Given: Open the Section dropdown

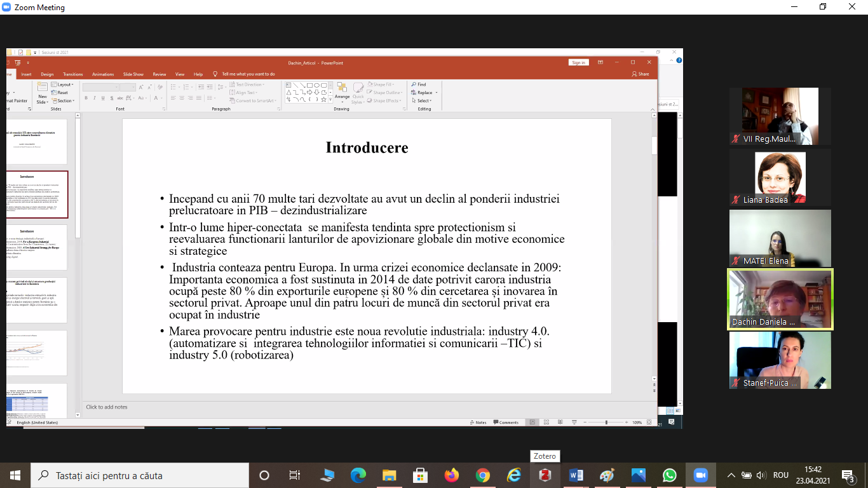Looking at the screenshot, I should [x=64, y=100].
